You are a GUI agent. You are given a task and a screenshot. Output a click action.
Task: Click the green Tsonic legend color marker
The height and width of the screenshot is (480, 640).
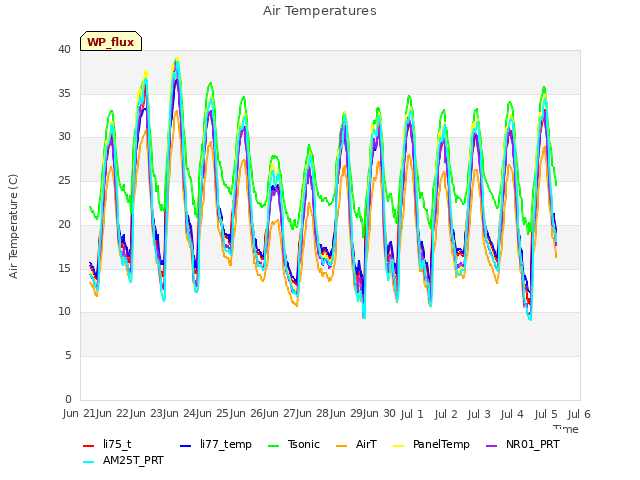point(273,446)
